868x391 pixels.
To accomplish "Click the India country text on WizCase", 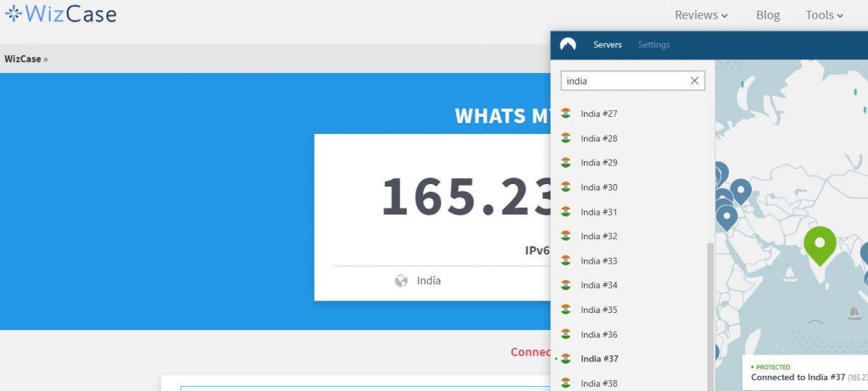I will 429,281.
